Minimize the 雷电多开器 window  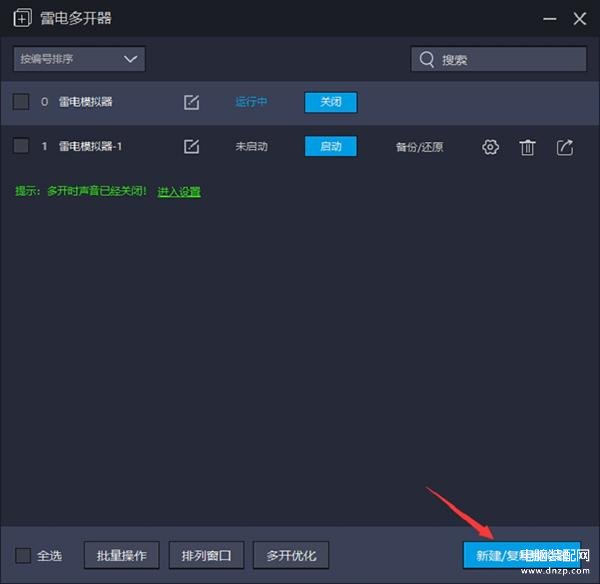tap(549, 19)
